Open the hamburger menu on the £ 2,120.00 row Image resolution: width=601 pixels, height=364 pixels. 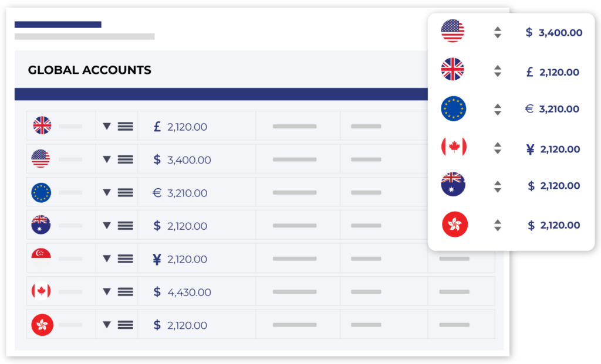[125, 126]
